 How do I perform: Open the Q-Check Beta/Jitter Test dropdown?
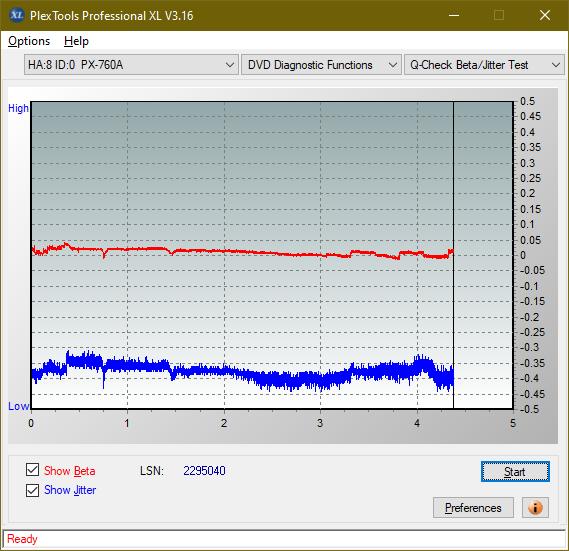(484, 65)
